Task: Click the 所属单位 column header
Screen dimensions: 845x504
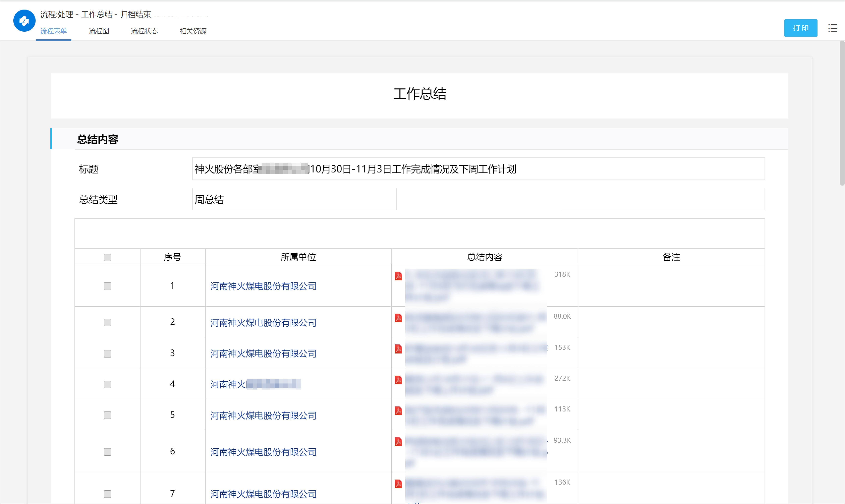Action: coord(298,257)
